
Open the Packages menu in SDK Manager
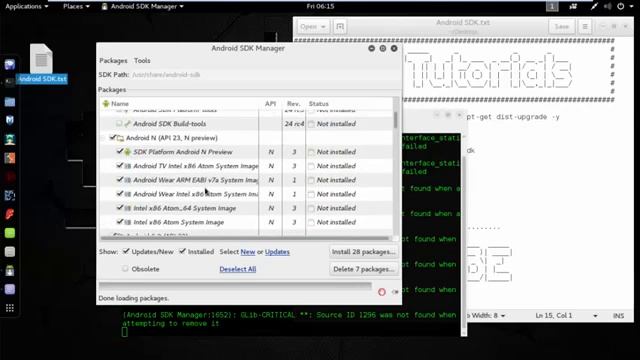click(113, 61)
